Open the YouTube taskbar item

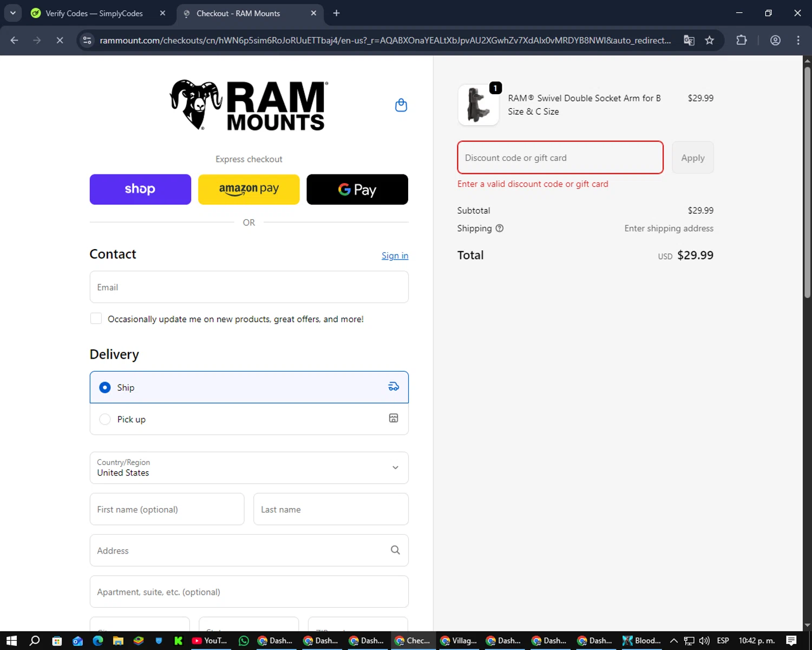209,641
